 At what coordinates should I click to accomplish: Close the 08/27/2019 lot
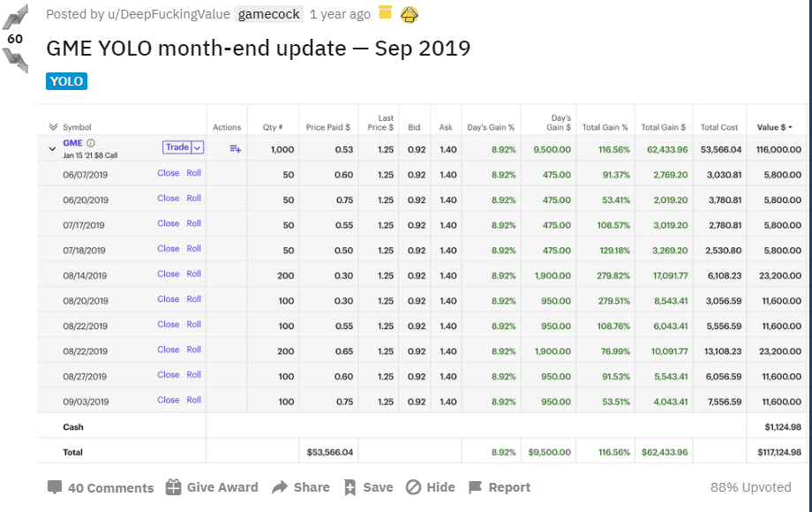tap(169, 375)
